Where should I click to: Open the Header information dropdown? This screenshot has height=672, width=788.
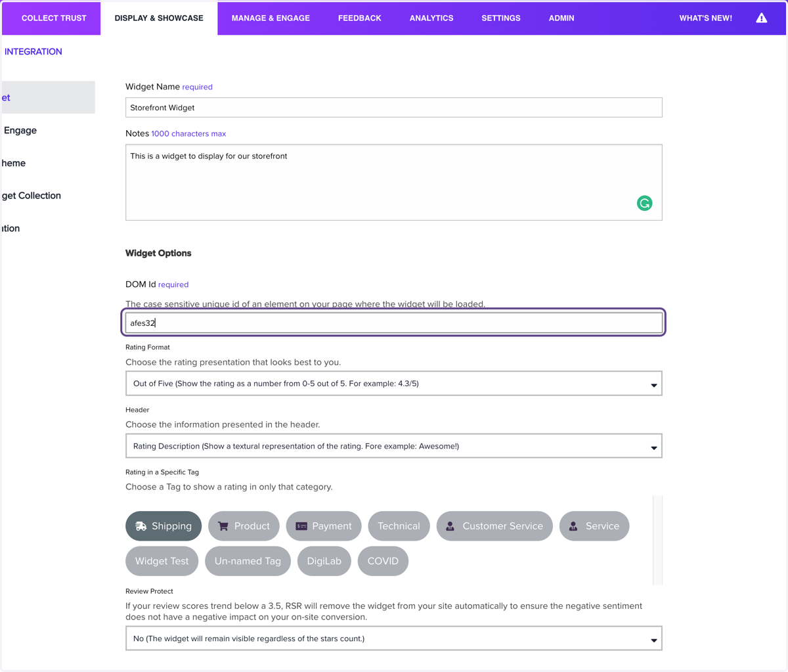(393, 446)
